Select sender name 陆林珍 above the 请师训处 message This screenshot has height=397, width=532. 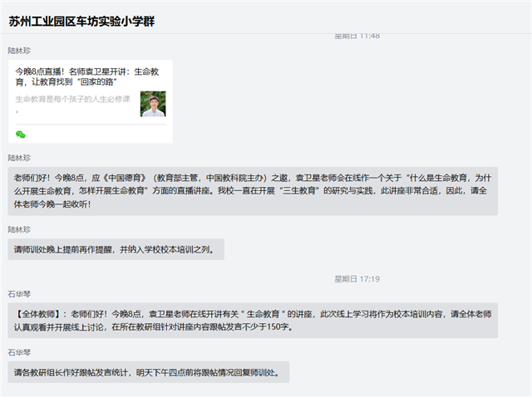pos(19,230)
